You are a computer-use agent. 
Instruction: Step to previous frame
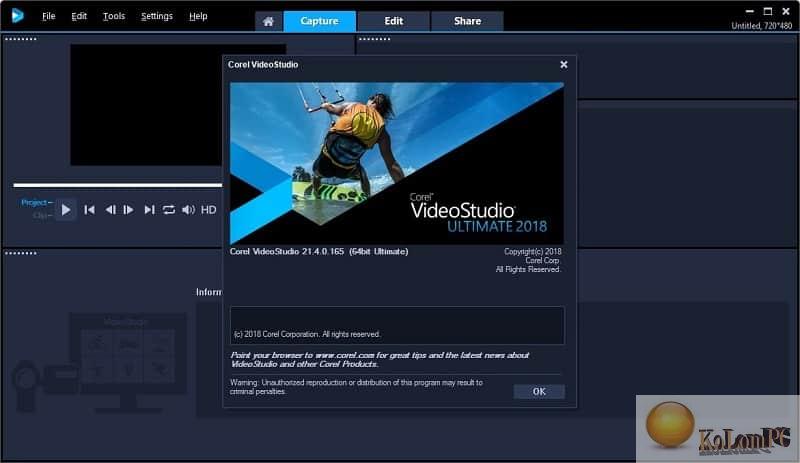point(110,210)
